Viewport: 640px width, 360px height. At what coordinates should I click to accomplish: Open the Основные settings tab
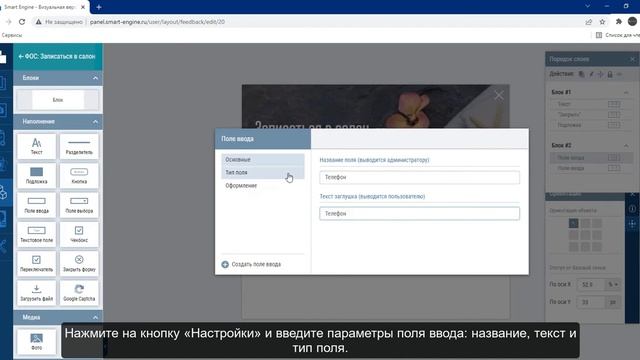coord(263,160)
